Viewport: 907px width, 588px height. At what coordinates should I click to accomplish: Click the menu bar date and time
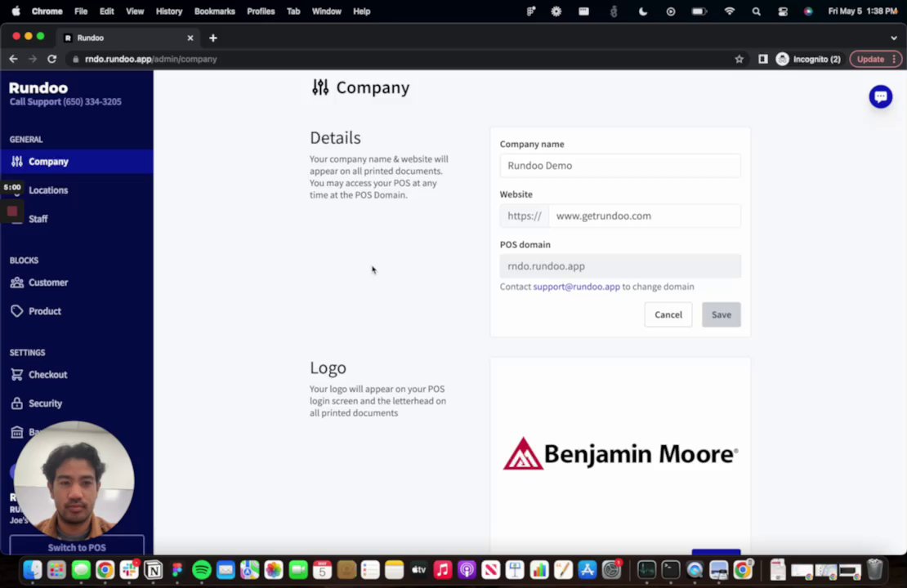[862, 11]
